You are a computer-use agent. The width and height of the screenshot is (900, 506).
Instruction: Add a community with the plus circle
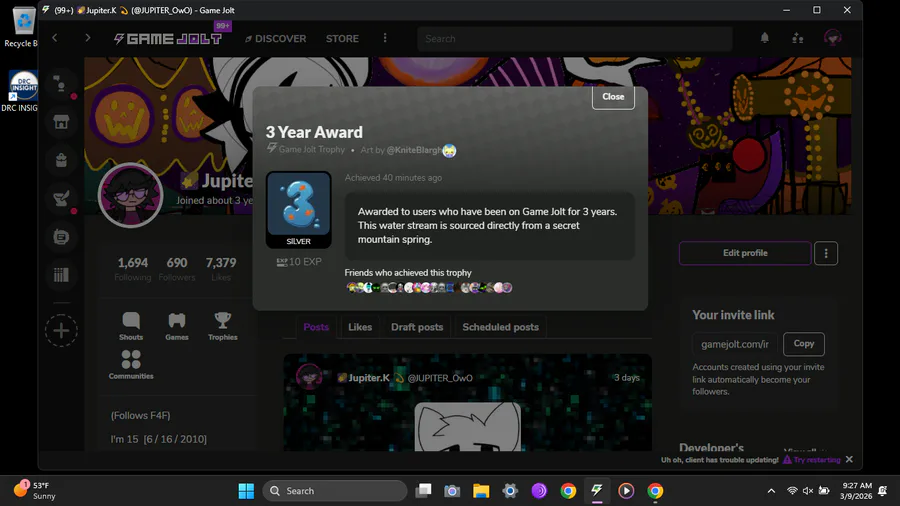[x=61, y=330]
